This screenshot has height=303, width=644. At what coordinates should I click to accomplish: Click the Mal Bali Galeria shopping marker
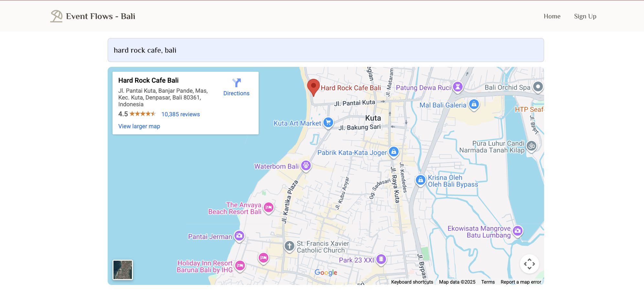click(474, 105)
